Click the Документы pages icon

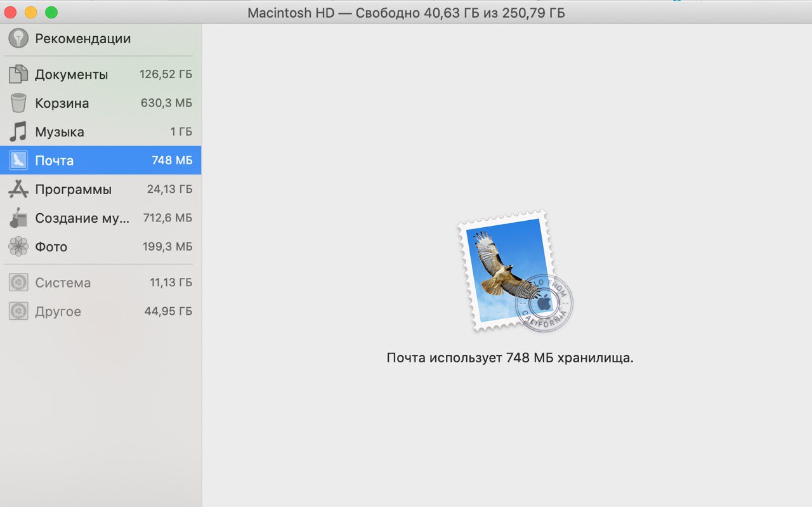pyautogui.click(x=18, y=74)
